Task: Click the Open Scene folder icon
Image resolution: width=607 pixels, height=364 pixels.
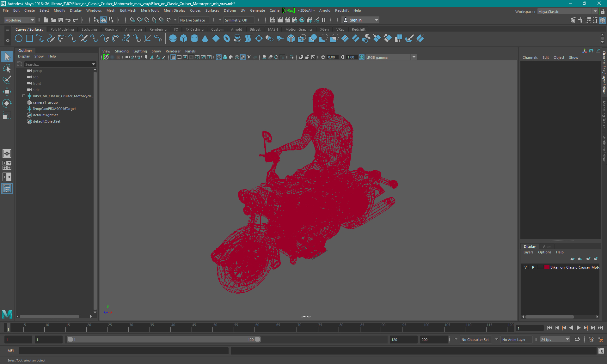Action: 53,20
